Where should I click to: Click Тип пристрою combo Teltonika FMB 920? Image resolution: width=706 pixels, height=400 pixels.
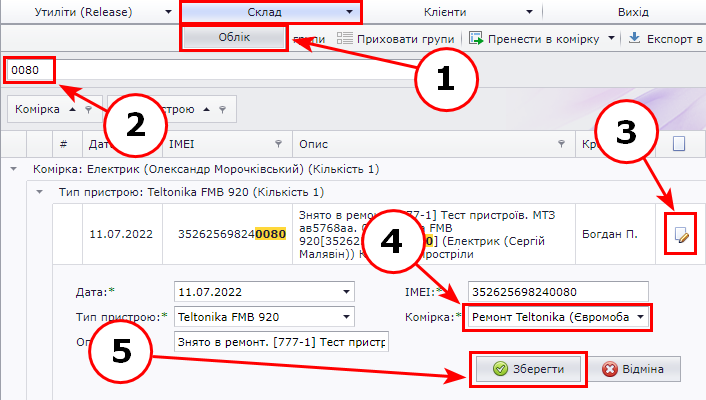tap(264, 317)
